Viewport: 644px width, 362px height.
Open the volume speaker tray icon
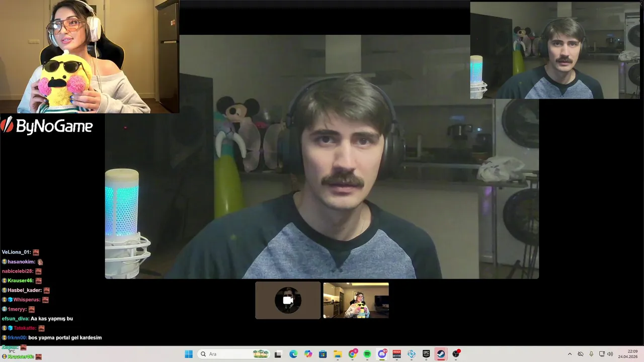pyautogui.click(x=610, y=354)
